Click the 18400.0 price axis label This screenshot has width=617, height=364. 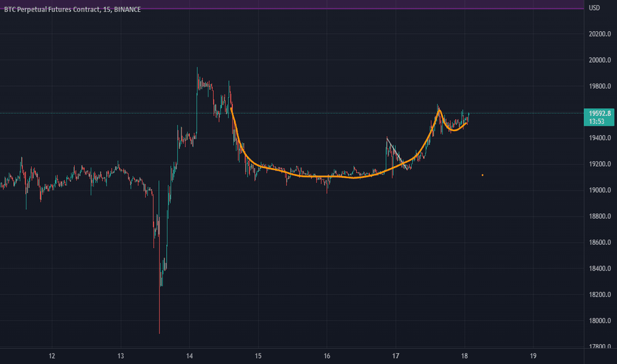click(x=600, y=269)
